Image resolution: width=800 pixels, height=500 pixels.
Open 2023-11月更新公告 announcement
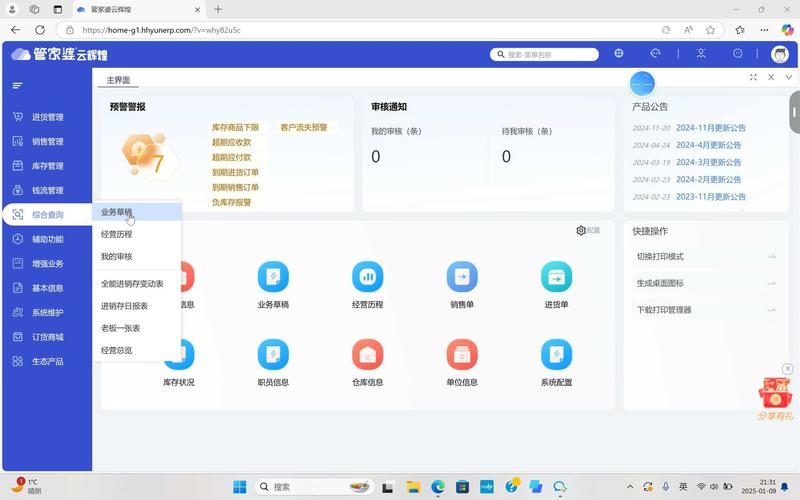click(x=711, y=197)
